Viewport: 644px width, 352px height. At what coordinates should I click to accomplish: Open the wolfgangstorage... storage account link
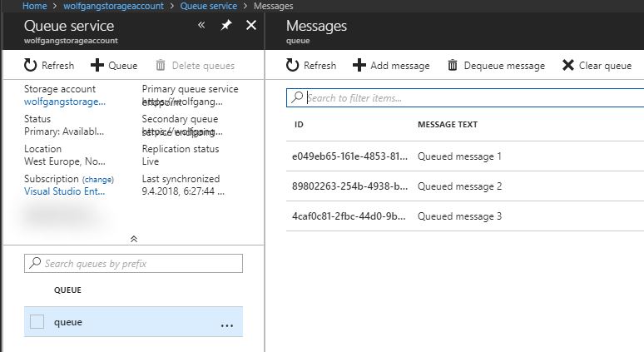coord(65,102)
